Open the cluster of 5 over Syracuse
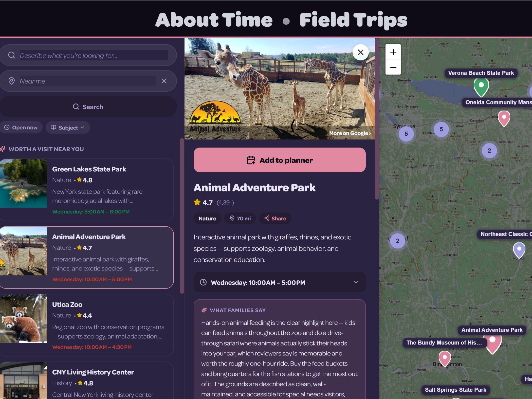The image size is (532, 399). click(x=406, y=134)
